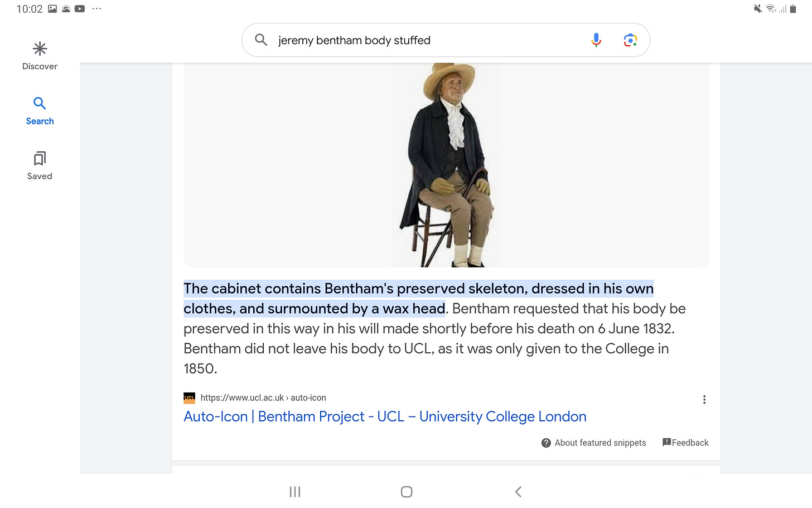Open Auto-Icon Bentham Project UCL link
This screenshot has width=812, height=508.
click(x=385, y=416)
